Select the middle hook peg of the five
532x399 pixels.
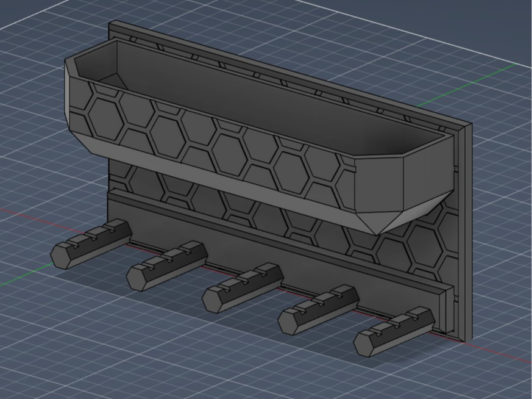click(243, 287)
